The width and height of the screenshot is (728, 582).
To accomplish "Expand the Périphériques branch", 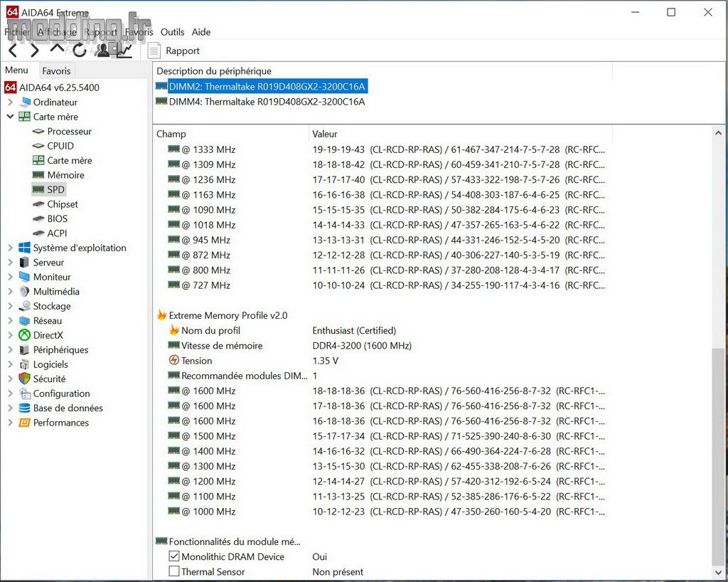I will click(10, 350).
